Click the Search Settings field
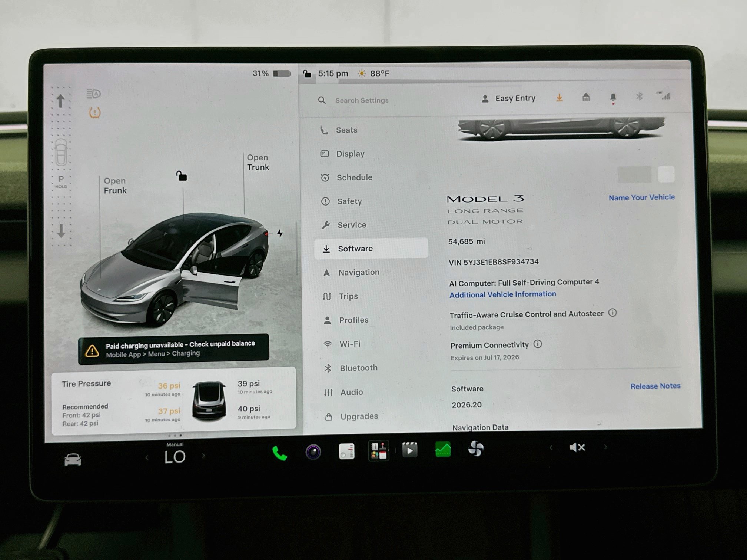747x560 pixels. pos(362,100)
